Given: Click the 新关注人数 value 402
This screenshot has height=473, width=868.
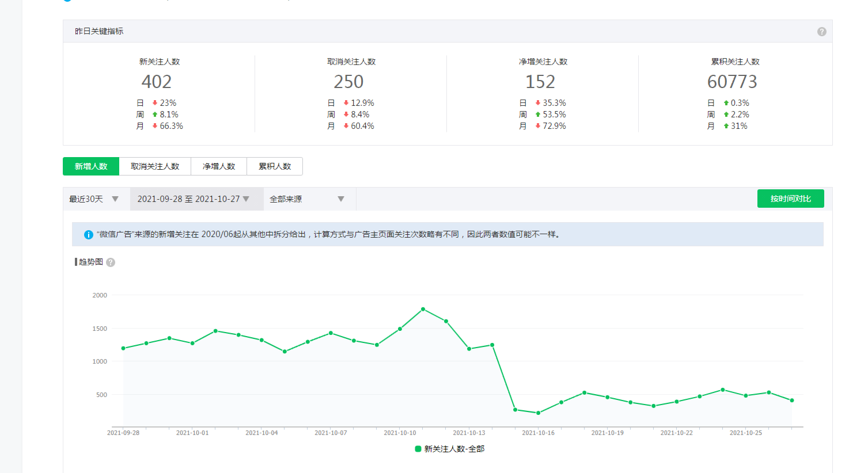Looking at the screenshot, I should (x=157, y=82).
